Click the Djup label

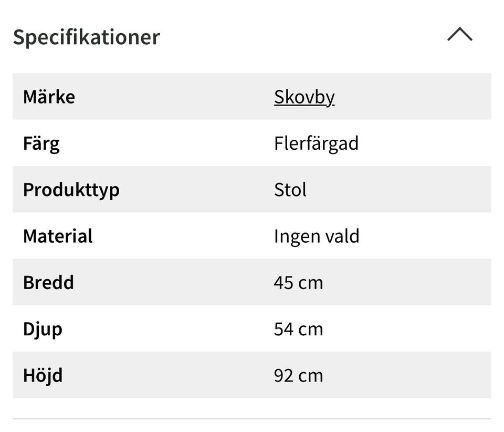coord(43,329)
